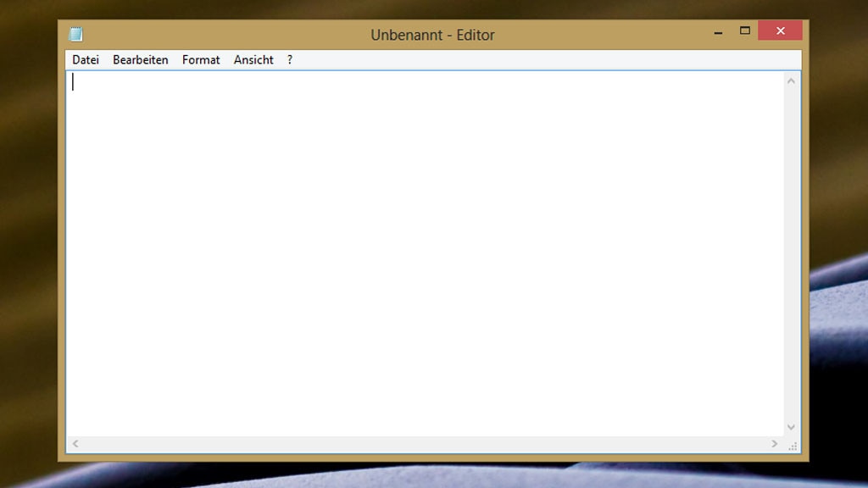The image size is (868, 488).
Task: Open the Bearbeiten menu
Action: 140,59
